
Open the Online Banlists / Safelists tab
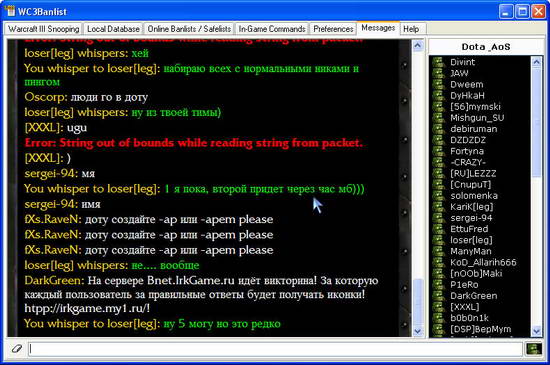pyautogui.click(x=189, y=29)
